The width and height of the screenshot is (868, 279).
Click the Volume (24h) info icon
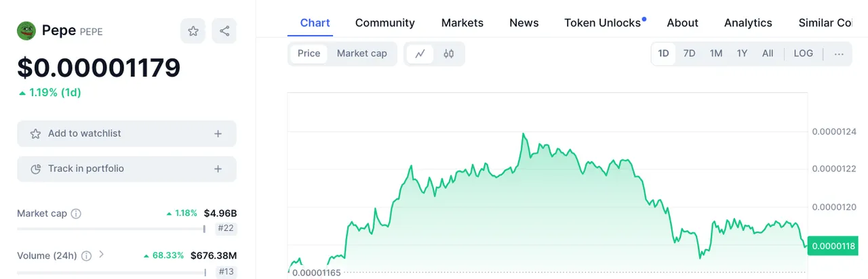tap(86, 256)
